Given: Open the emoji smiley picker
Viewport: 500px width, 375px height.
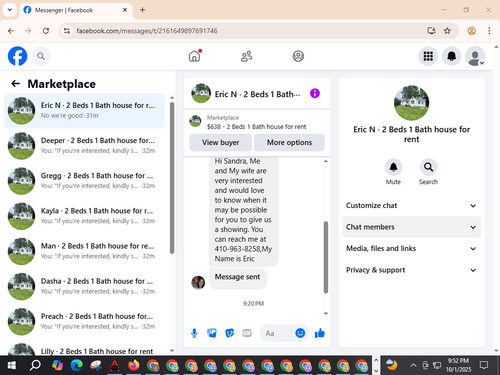Looking at the screenshot, I should (x=300, y=333).
